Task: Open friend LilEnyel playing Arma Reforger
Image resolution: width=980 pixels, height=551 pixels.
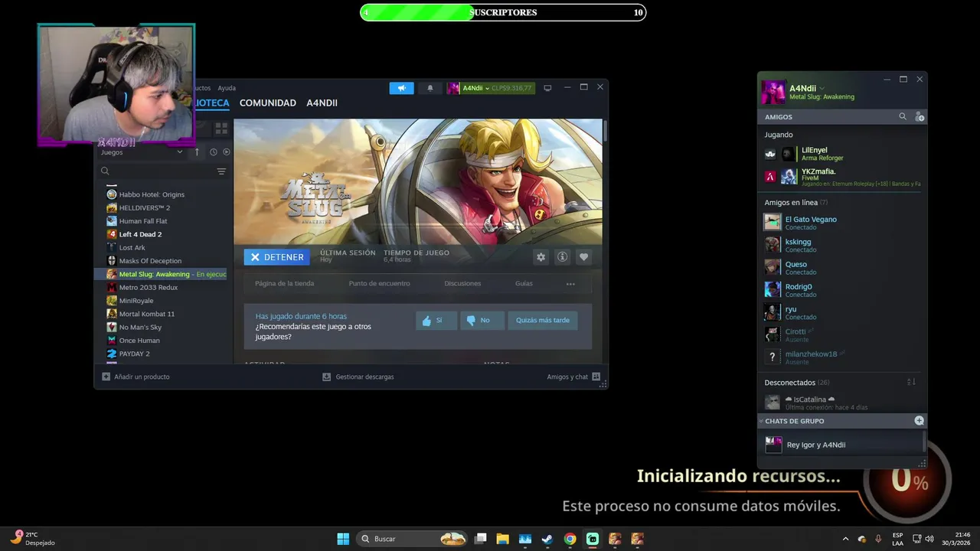Action: tap(842, 154)
